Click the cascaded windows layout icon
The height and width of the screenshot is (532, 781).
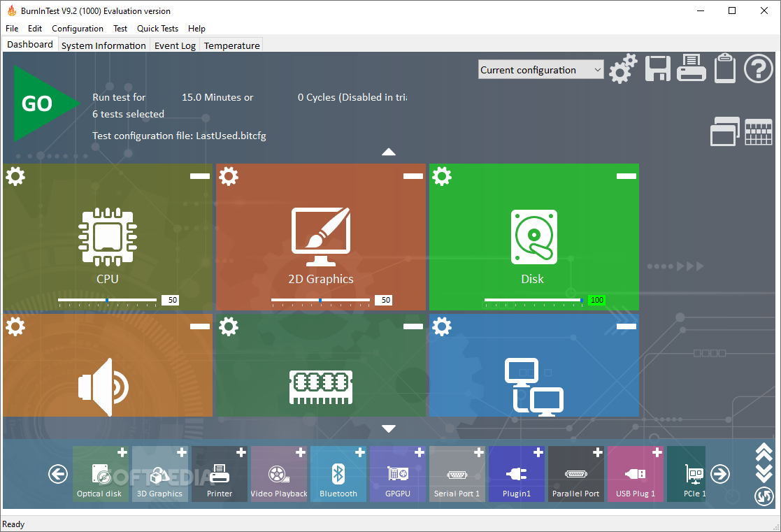(725, 131)
